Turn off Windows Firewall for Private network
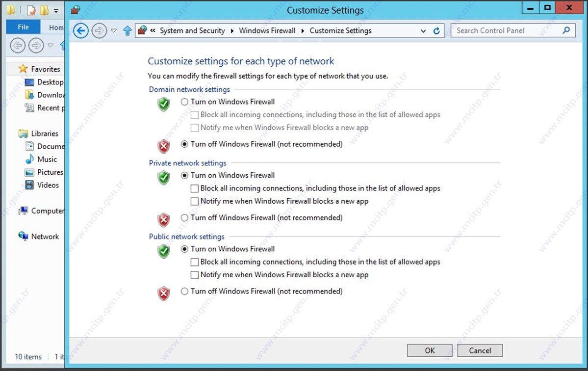588x371 pixels. [x=184, y=217]
